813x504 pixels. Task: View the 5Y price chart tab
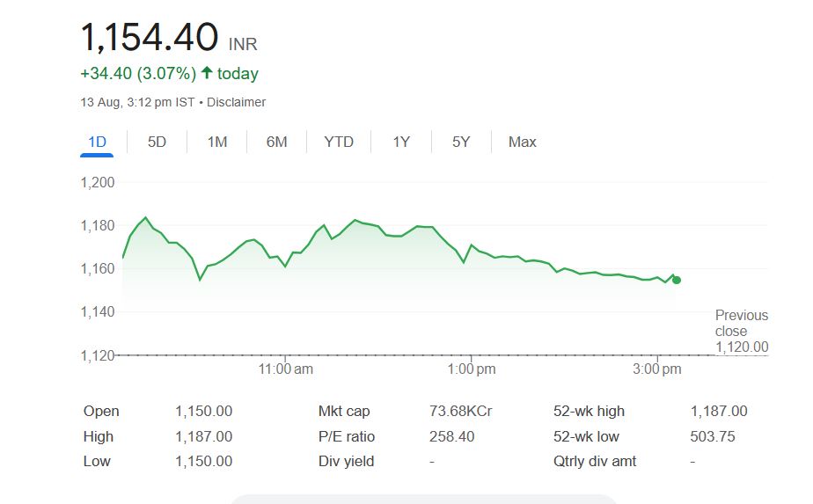[461, 142]
